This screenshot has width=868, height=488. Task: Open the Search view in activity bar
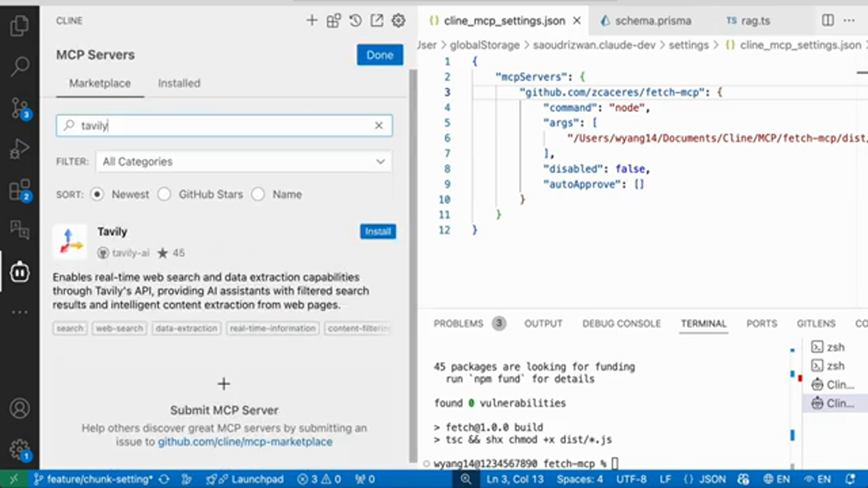pos(20,66)
